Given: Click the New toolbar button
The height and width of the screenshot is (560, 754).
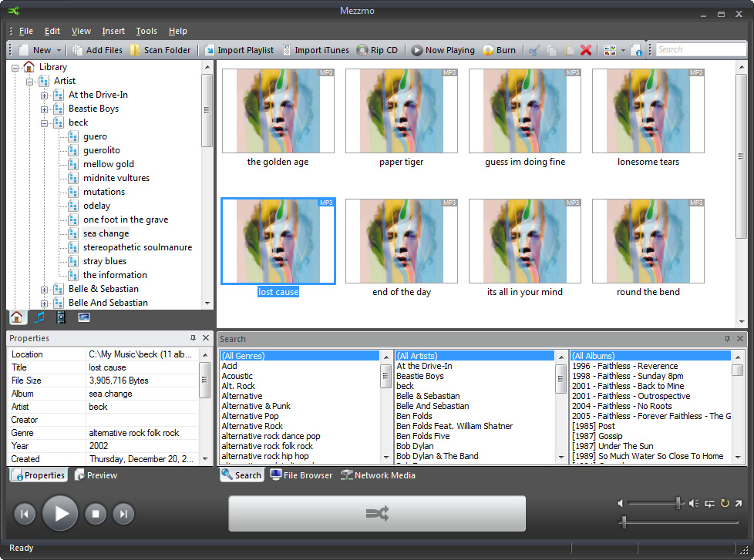Looking at the screenshot, I should tap(35, 50).
